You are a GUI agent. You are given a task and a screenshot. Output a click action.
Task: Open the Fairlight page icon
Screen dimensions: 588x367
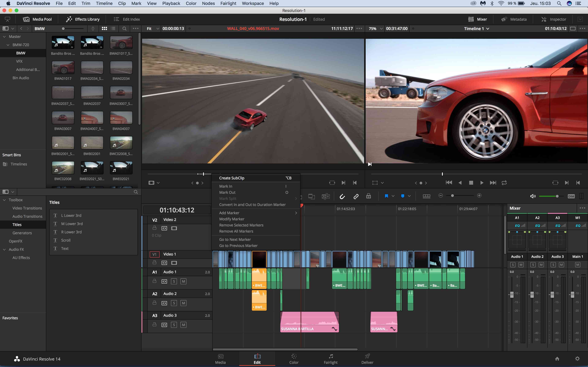click(x=330, y=359)
